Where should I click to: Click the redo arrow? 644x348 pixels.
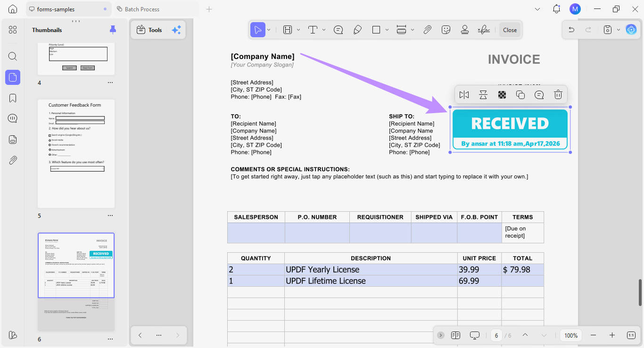[x=588, y=30]
